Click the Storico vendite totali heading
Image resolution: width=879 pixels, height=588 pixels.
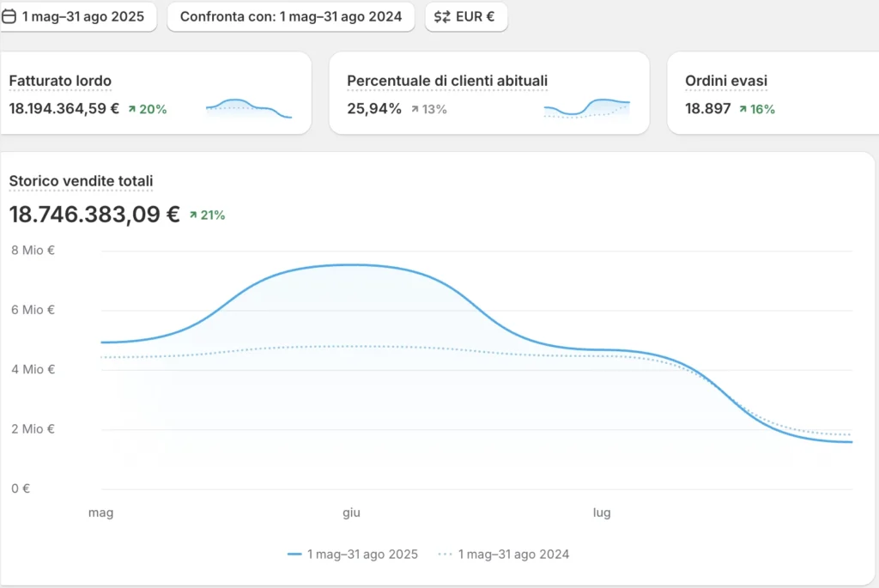pyautogui.click(x=81, y=181)
